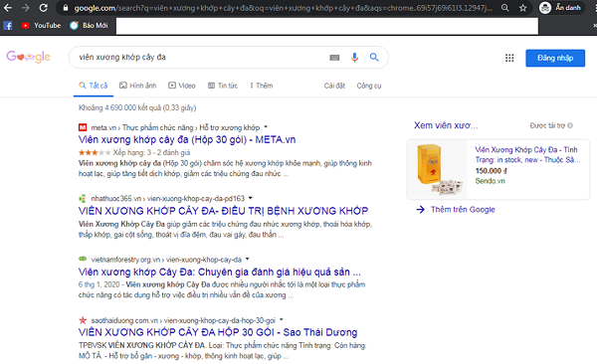Click the META.vn favicon in first result
The height and width of the screenshot is (364, 597).
(83, 127)
